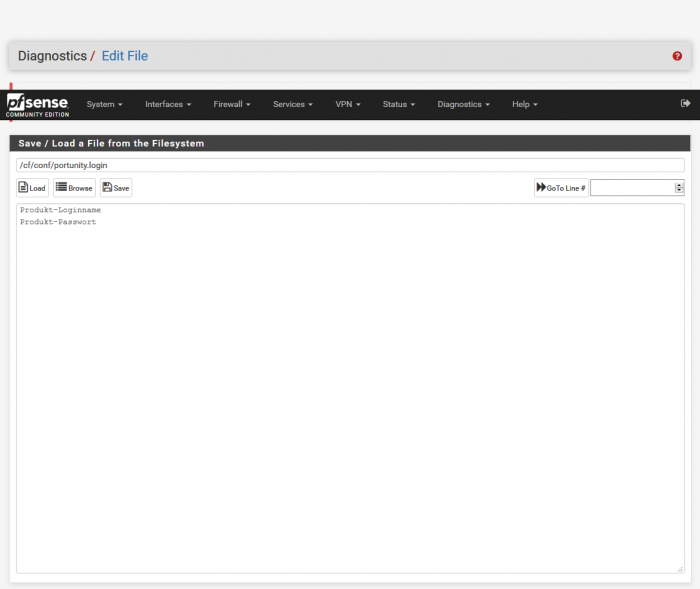This screenshot has width=700, height=589.
Task: Click the file path field containing /cf/conf/portunity.login
Action: point(350,165)
